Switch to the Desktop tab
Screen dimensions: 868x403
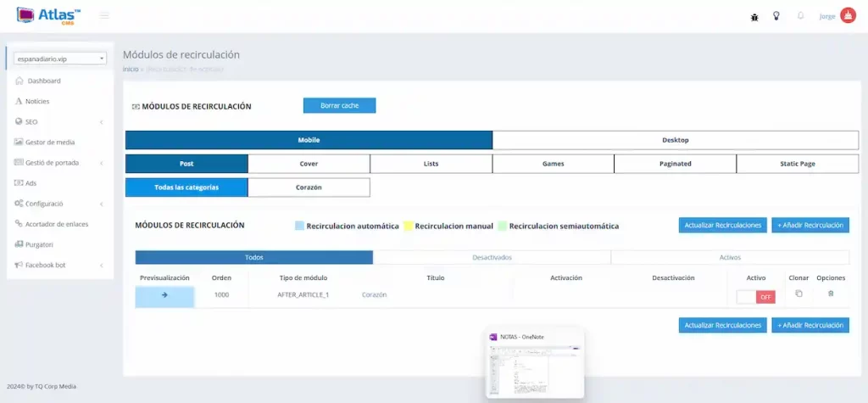click(x=675, y=140)
